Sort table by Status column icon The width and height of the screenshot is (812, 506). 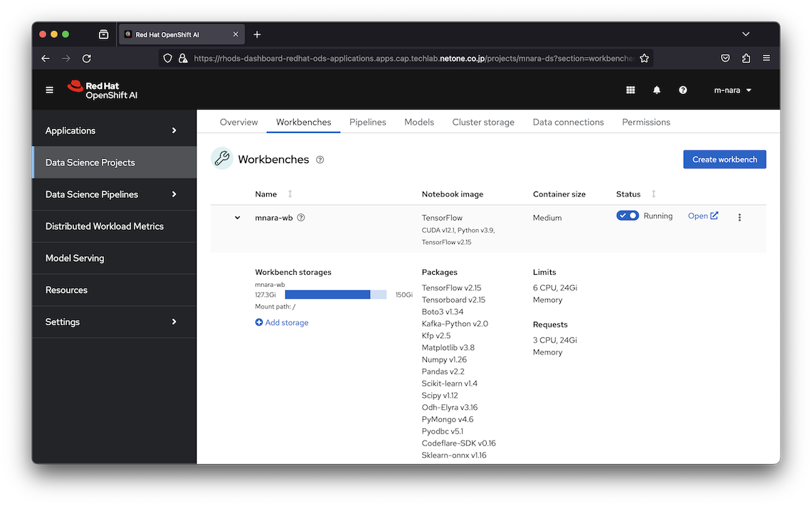pos(653,194)
